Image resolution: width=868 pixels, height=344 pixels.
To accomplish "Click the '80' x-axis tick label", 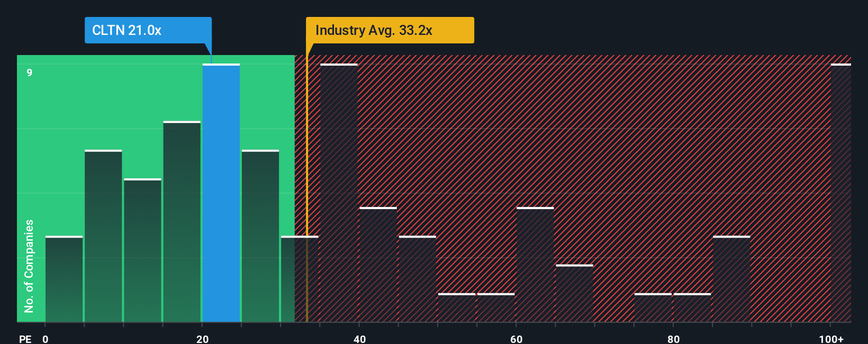I will 673,339.
